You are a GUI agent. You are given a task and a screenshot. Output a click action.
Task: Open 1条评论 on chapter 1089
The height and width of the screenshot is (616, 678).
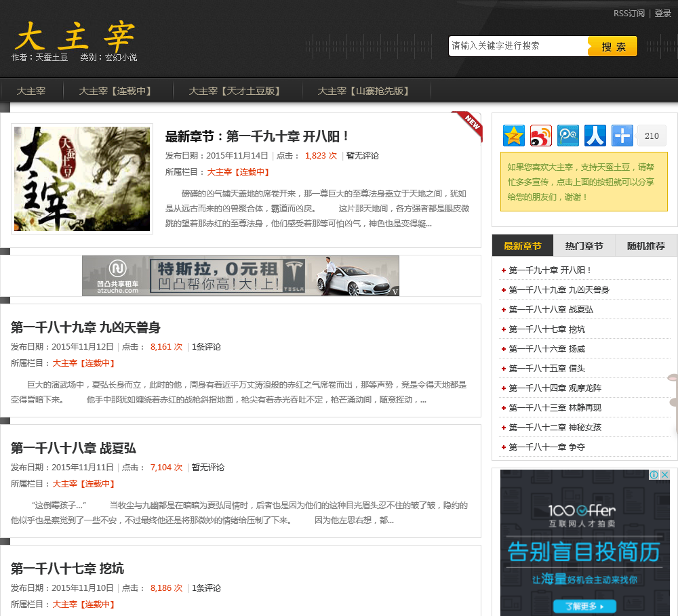tap(206, 347)
